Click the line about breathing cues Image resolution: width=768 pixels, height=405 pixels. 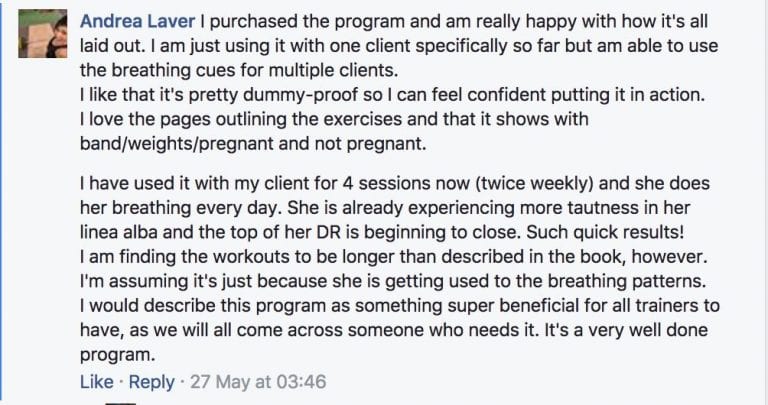240,71
